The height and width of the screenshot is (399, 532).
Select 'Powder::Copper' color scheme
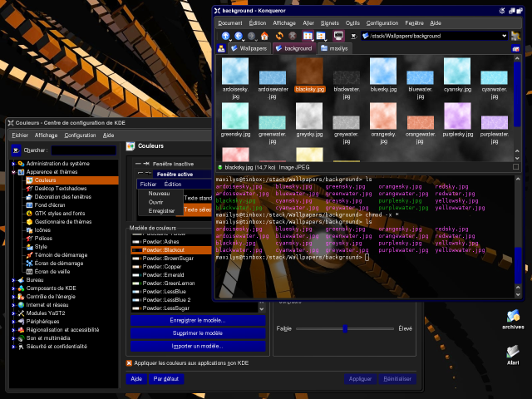click(x=162, y=267)
